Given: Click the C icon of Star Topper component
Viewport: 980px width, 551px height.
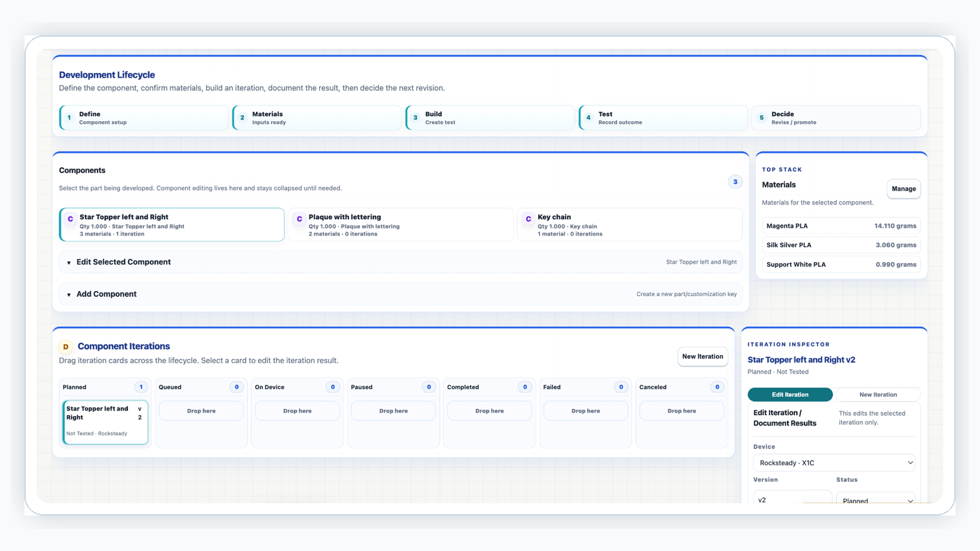Looking at the screenshot, I should 70,219.
